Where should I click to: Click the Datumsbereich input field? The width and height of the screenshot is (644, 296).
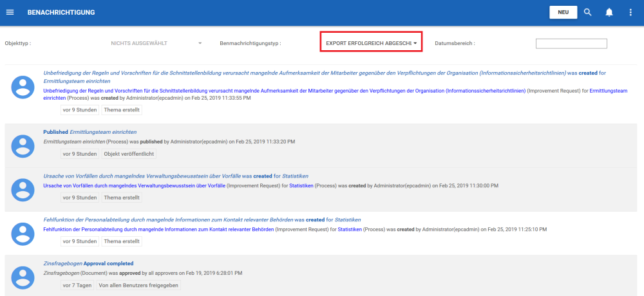coord(571,44)
